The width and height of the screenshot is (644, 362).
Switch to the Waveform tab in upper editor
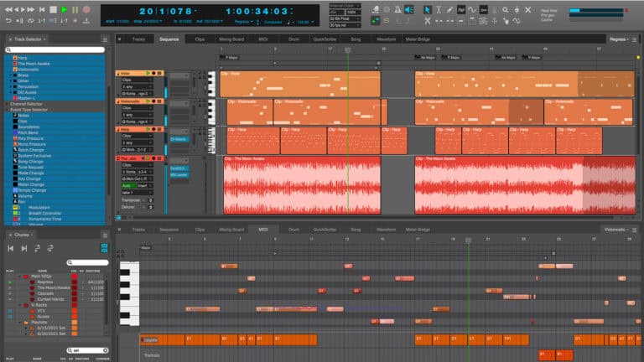pyautogui.click(x=386, y=39)
